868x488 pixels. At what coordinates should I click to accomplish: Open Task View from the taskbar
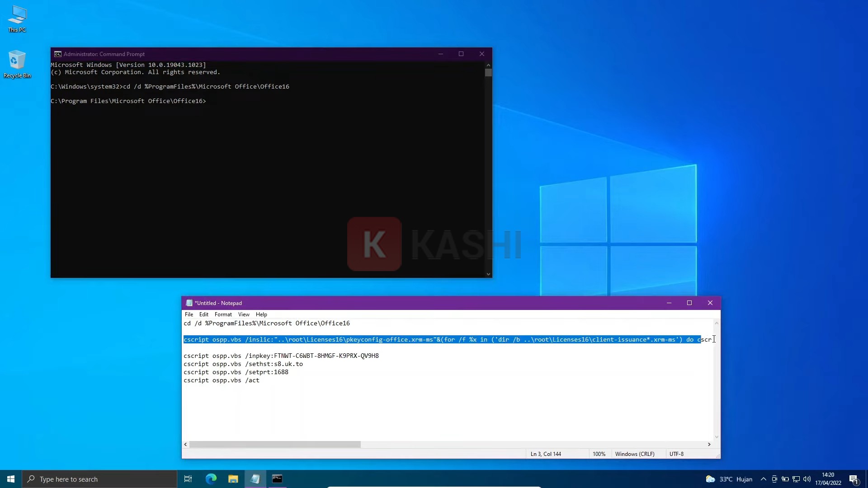coord(188,479)
